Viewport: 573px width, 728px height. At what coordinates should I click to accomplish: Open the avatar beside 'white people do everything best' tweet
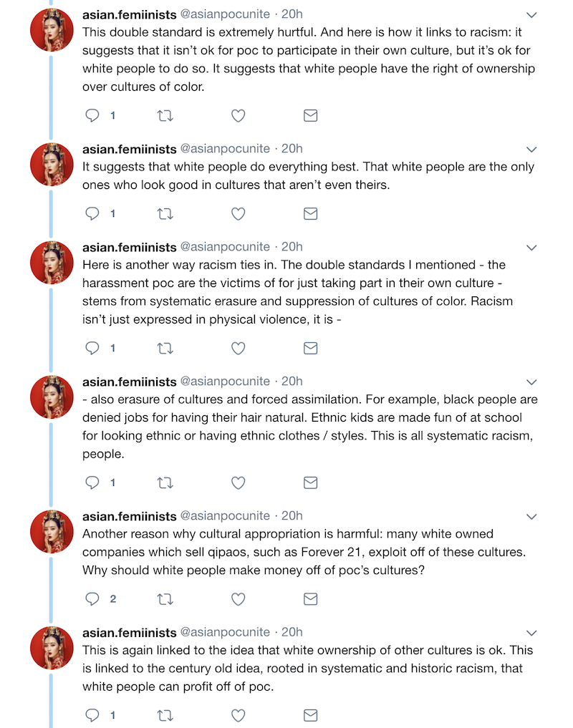52,165
